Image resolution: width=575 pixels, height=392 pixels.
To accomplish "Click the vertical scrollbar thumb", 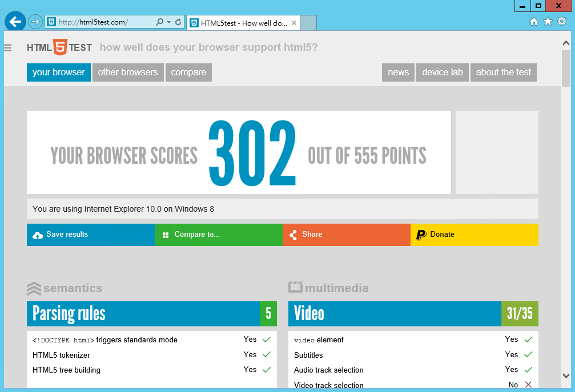I will [566, 68].
